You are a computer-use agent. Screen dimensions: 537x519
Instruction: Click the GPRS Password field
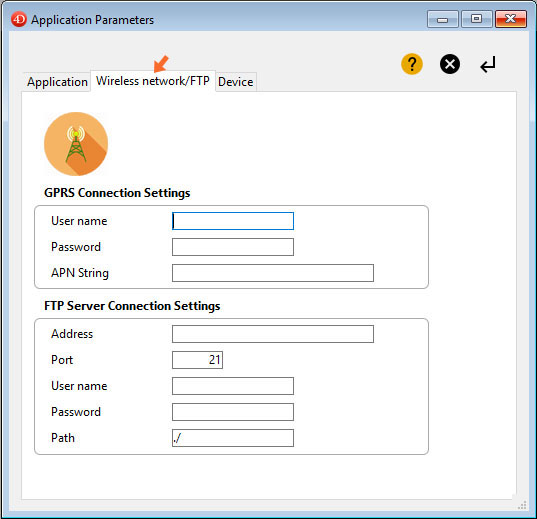point(233,247)
